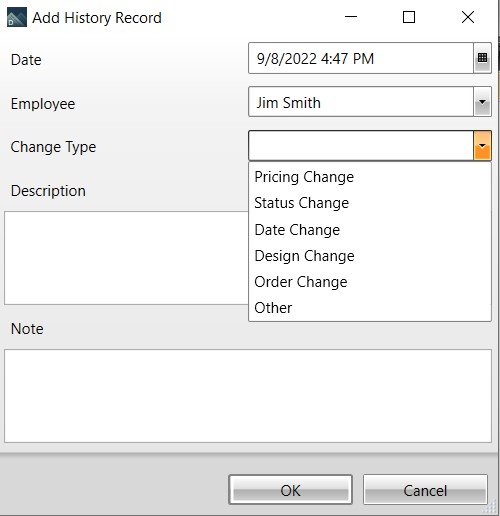
Task: Expand the Employee dropdown arrow
Action: tap(482, 102)
